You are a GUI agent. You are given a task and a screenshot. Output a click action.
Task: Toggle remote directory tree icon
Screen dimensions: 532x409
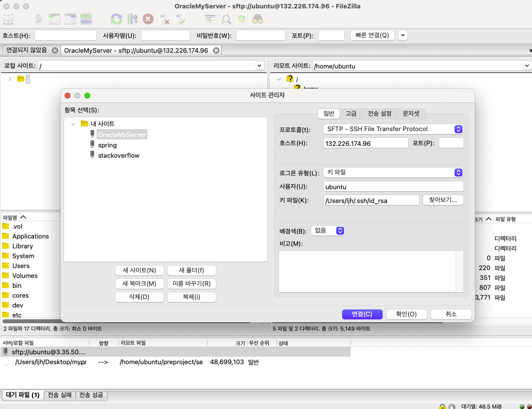pos(70,19)
